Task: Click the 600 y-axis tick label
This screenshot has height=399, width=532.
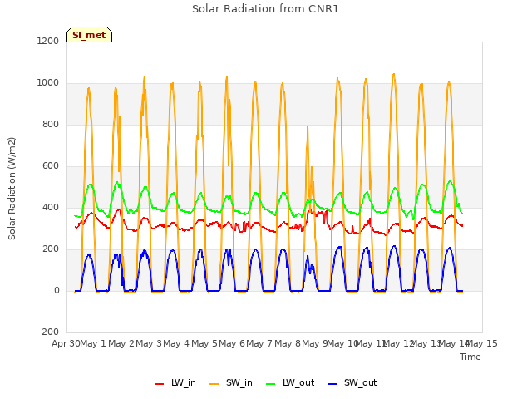Action: pyautogui.click(x=51, y=166)
